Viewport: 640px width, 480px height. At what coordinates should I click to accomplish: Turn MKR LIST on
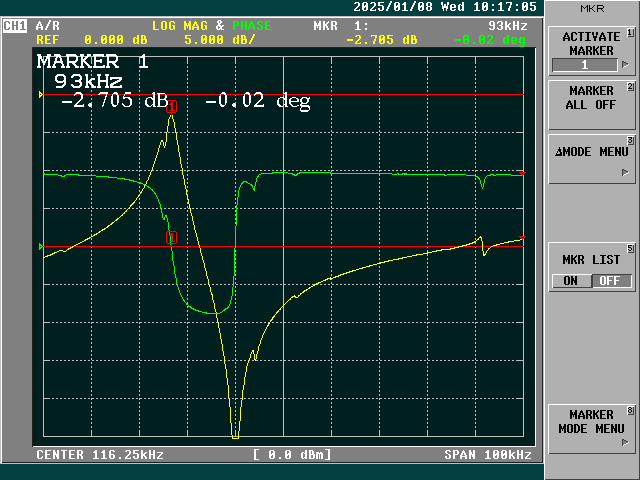[x=570, y=281]
